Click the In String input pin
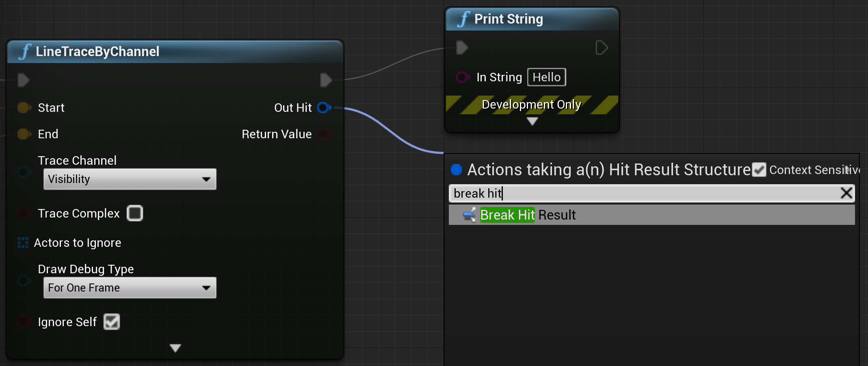 [462, 77]
